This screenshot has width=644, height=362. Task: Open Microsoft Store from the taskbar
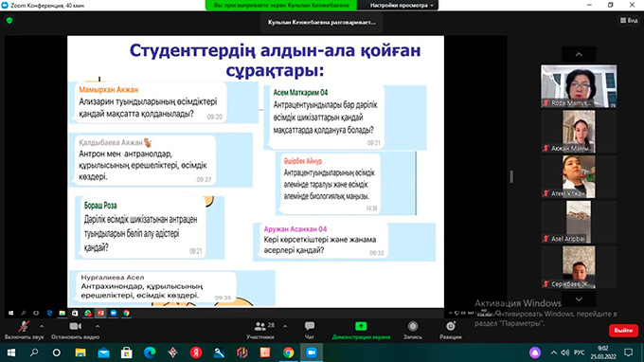[x=127, y=353]
